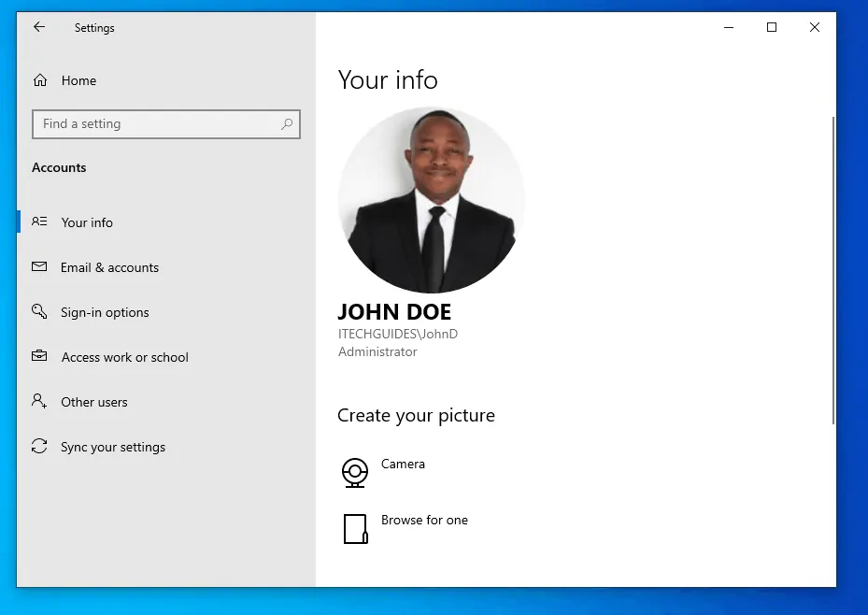Open Sign-in options page
This screenshot has height=615, width=868.
pos(105,312)
